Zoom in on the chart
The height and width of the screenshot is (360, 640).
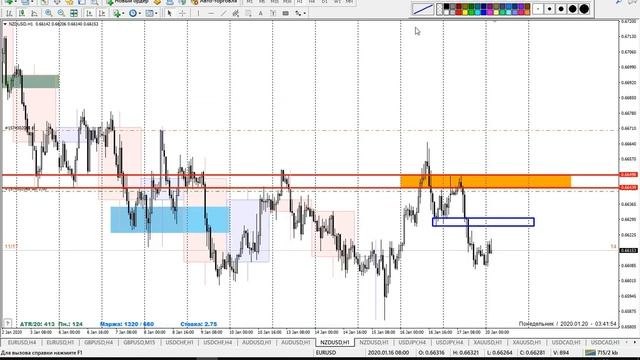pyautogui.click(x=49, y=13)
